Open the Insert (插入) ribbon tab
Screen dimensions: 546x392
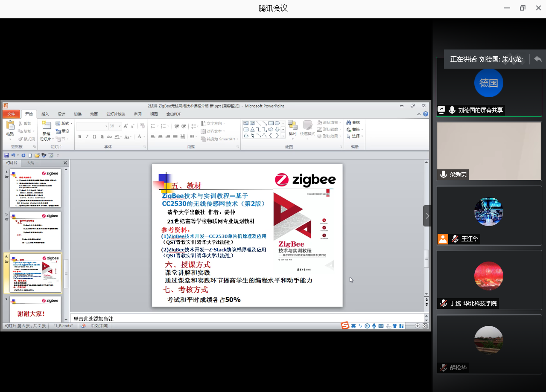click(45, 114)
